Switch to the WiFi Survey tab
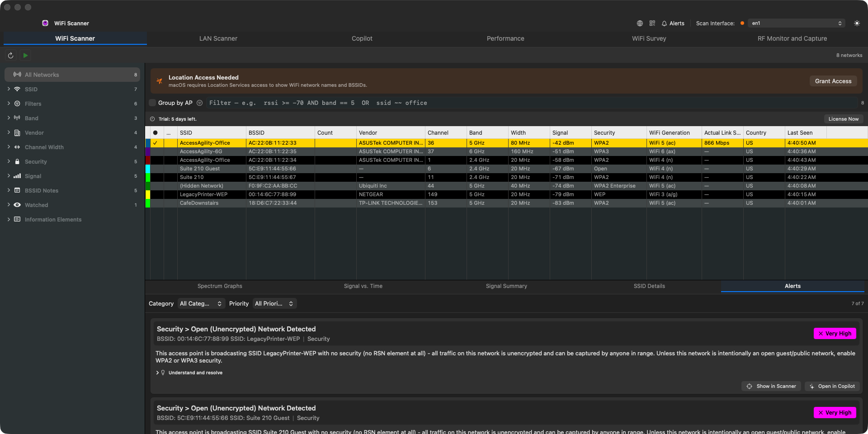This screenshot has width=868, height=434. pyautogui.click(x=649, y=38)
